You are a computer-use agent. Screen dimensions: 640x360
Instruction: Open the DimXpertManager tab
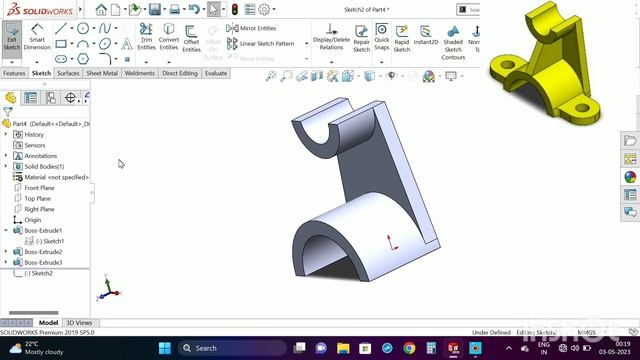click(x=71, y=98)
